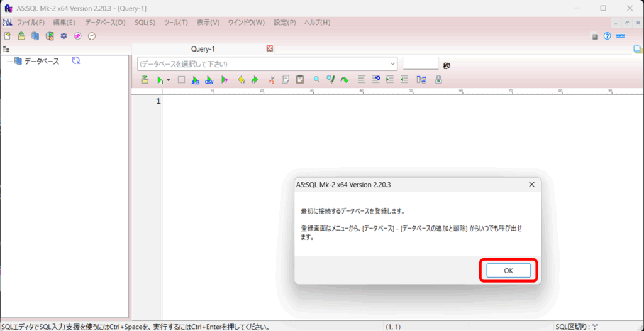Image resolution: width=644 pixels, height=331 pixels.
Task: Cut selection with the scissors icon
Action: click(271, 80)
